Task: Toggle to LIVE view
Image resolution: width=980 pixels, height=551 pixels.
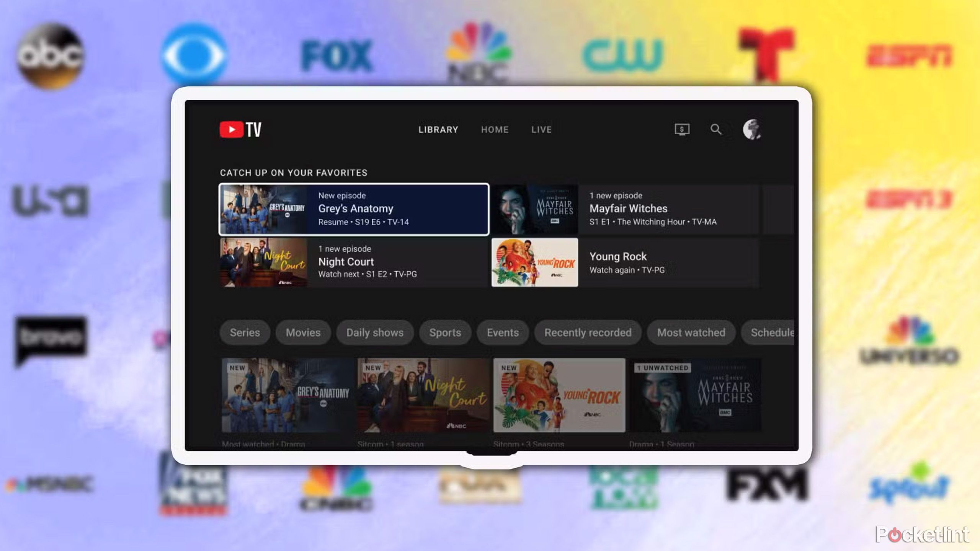Action: [542, 129]
